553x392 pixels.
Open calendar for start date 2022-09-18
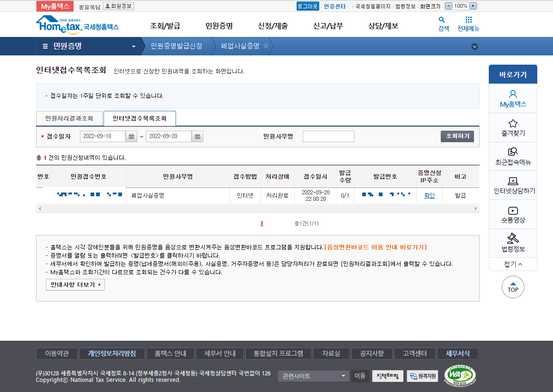131,136
